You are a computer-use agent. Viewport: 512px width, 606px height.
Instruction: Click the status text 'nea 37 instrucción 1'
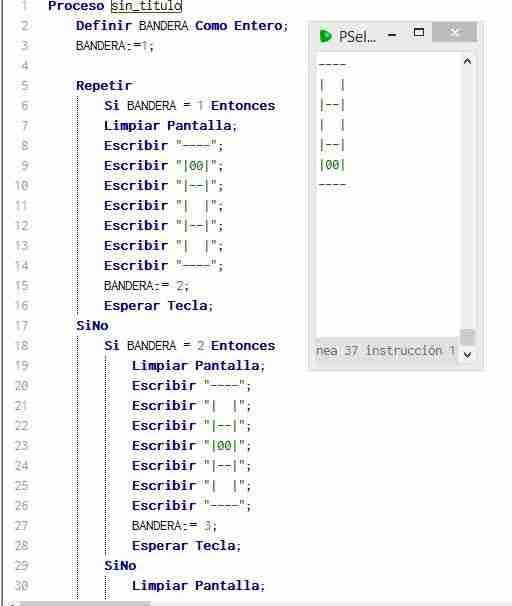pos(385,351)
